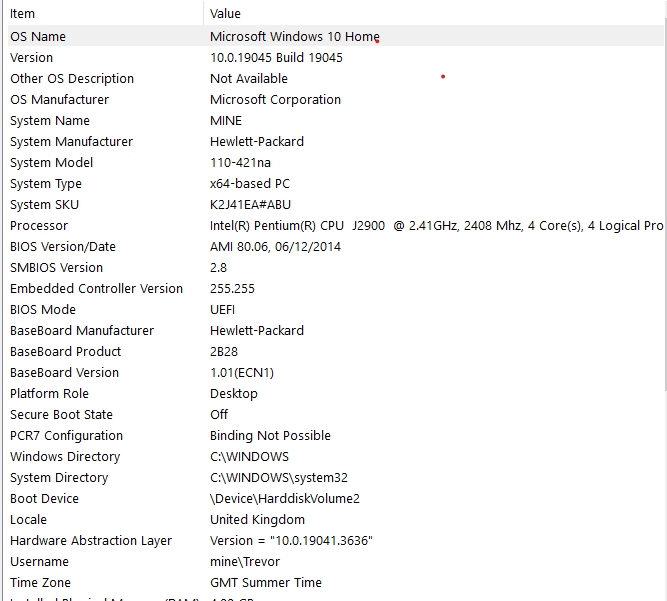
Task: Select System SKU row label
Action: click(x=45, y=205)
